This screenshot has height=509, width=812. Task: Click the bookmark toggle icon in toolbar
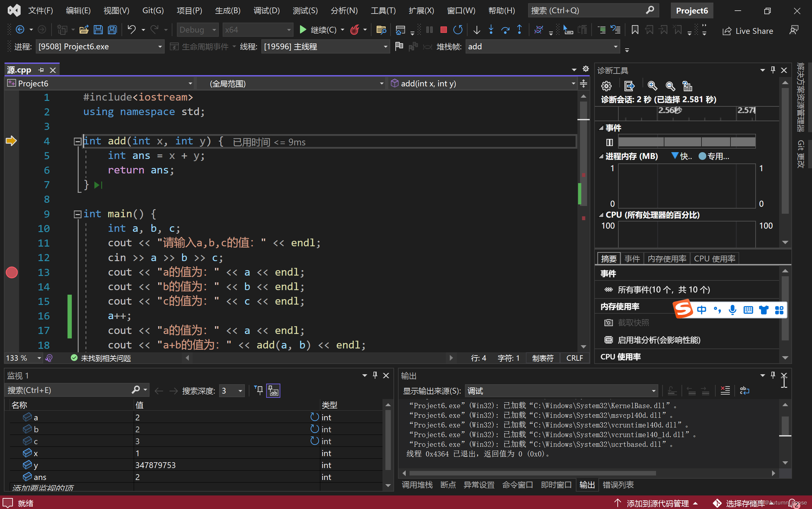pyautogui.click(x=635, y=30)
